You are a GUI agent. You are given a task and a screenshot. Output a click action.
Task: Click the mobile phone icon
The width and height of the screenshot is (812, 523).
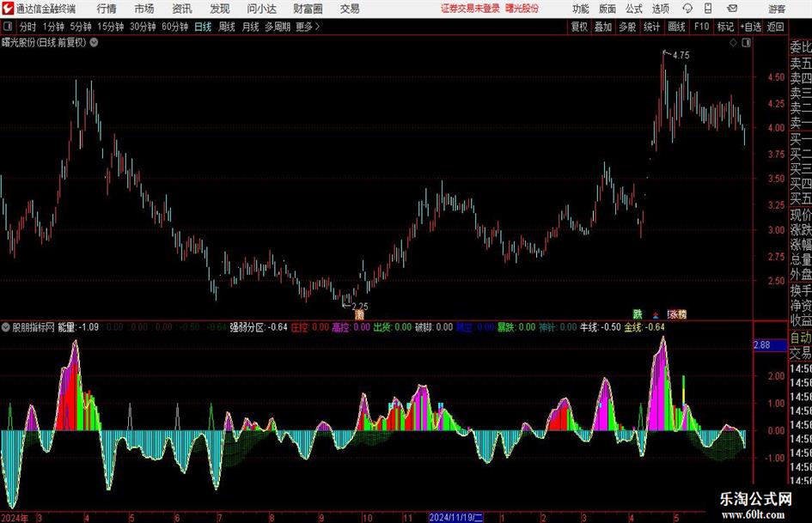pyautogui.click(x=708, y=9)
